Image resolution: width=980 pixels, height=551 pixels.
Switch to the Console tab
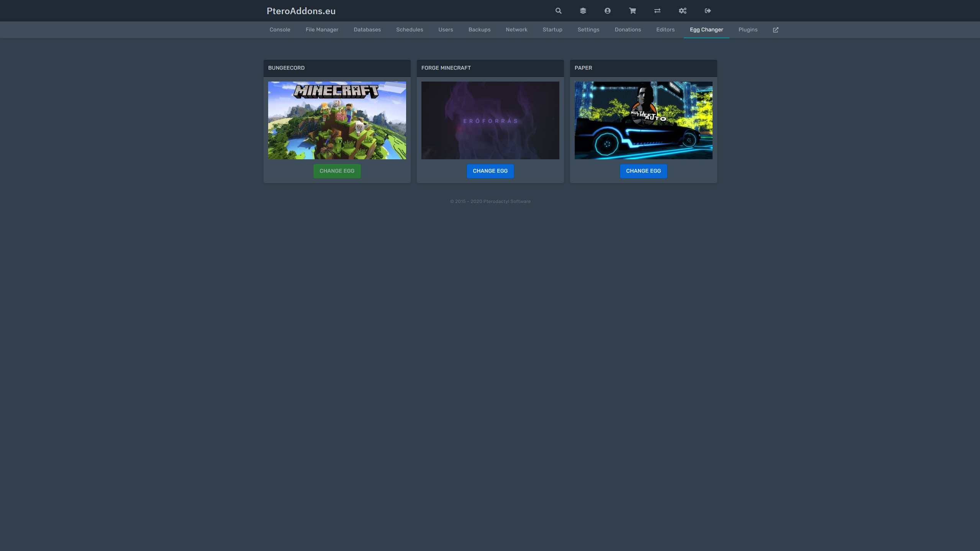280,30
